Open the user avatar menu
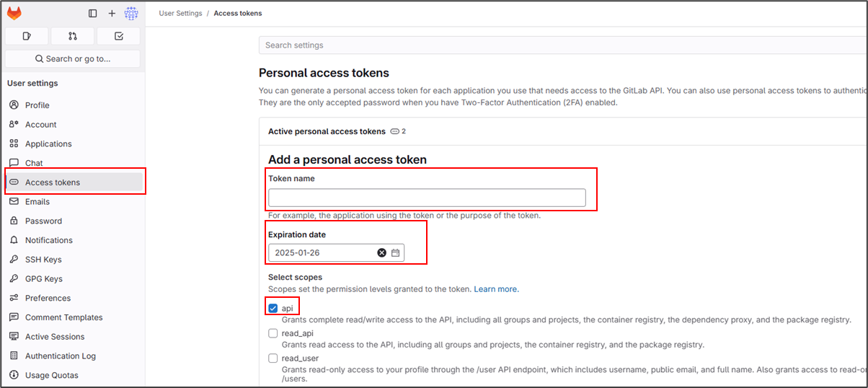 [x=131, y=13]
